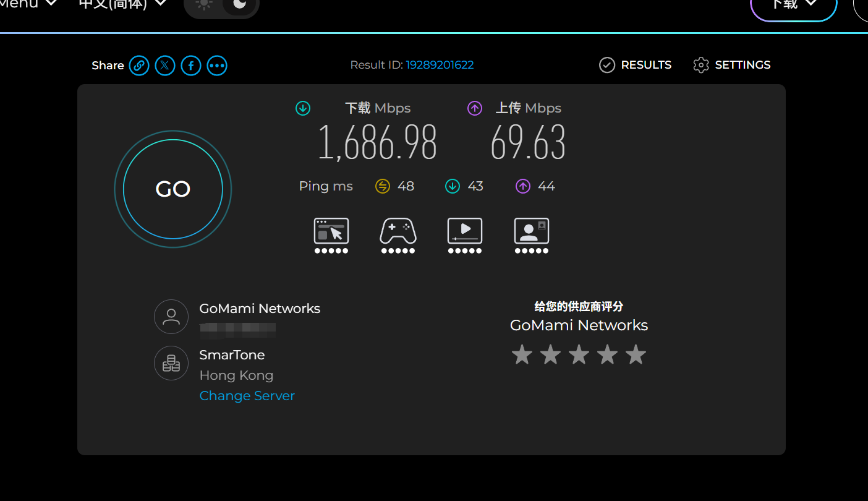Share the result on Facebook
868x501 pixels.
tap(191, 65)
